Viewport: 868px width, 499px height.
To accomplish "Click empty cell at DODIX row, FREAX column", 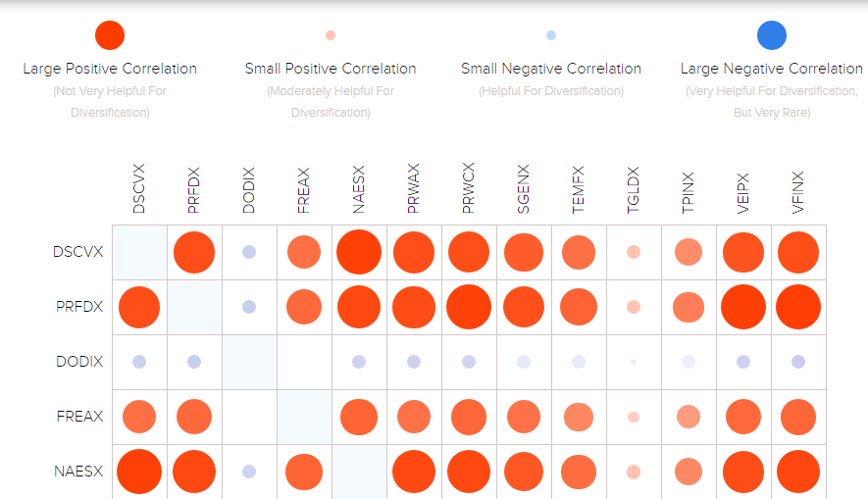I will coord(304,362).
